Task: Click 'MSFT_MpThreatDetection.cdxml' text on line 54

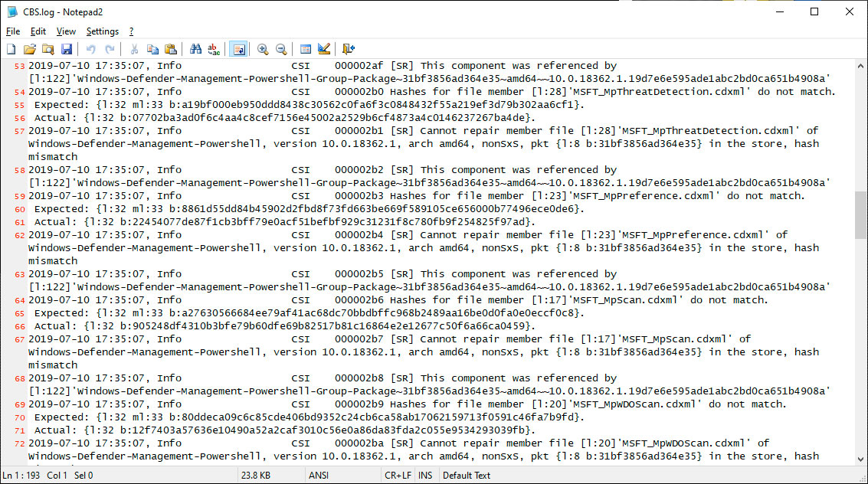Action: [660, 92]
